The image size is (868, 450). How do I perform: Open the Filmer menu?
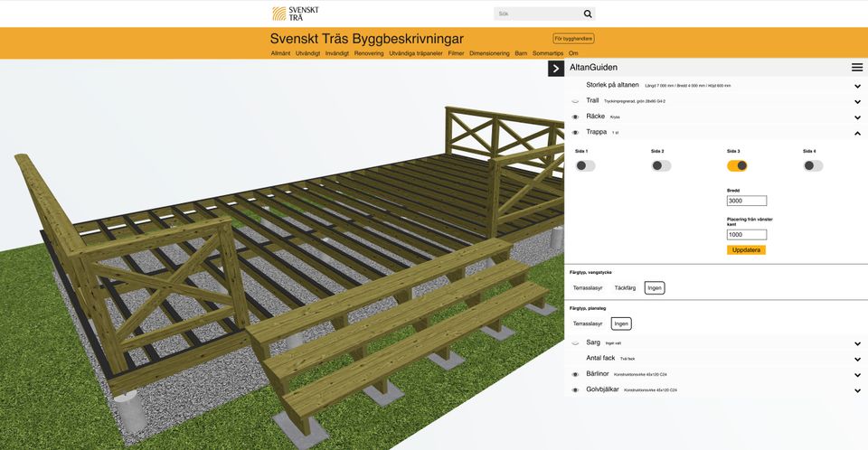coord(456,53)
